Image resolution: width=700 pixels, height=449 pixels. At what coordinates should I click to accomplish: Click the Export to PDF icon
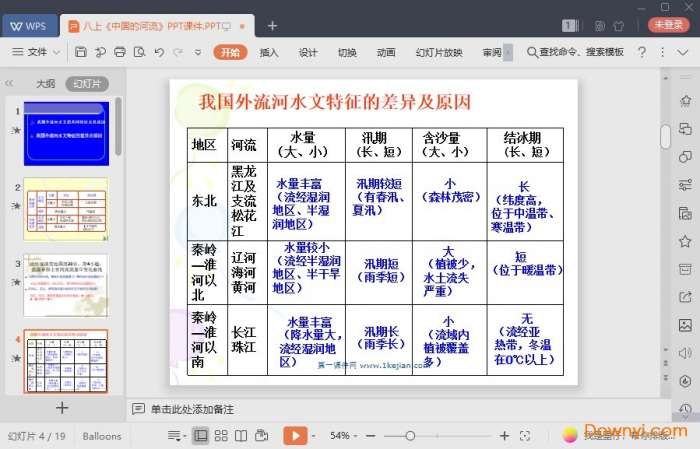pyautogui.click(x=100, y=52)
